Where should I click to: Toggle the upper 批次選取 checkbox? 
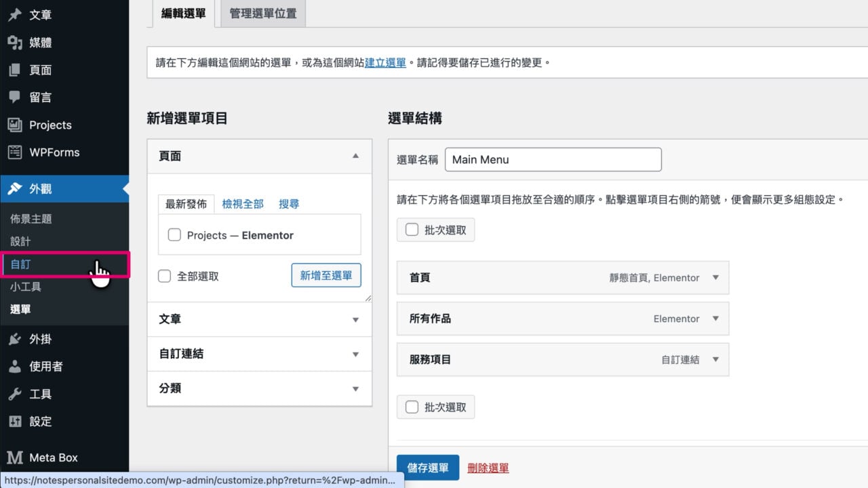point(412,230)
